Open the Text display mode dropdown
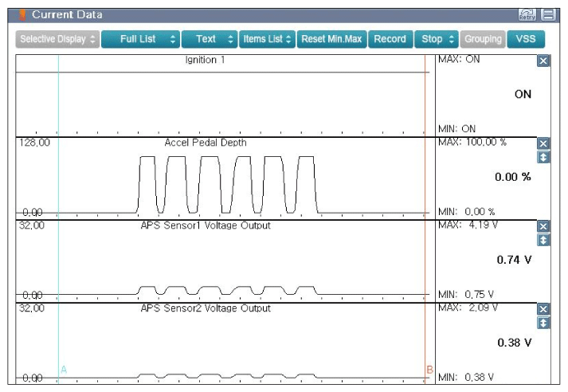Screen dimensions: 568x392 (x=209, y=39)
